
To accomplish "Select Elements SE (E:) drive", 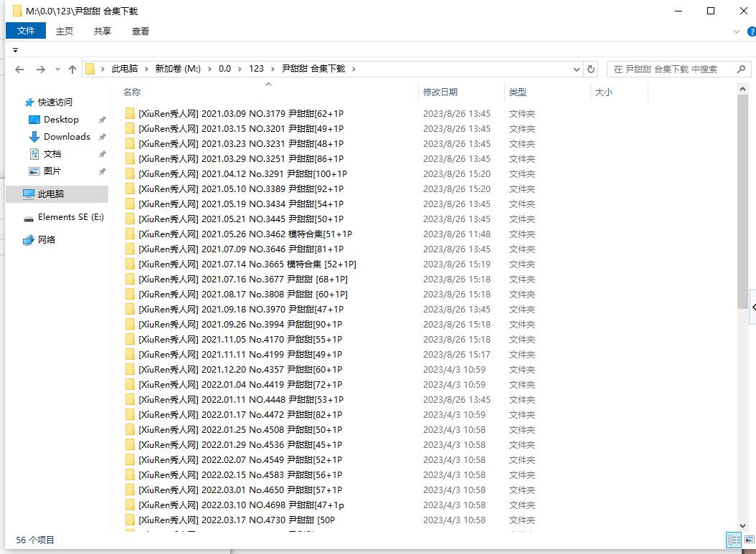I will (70, 217).
